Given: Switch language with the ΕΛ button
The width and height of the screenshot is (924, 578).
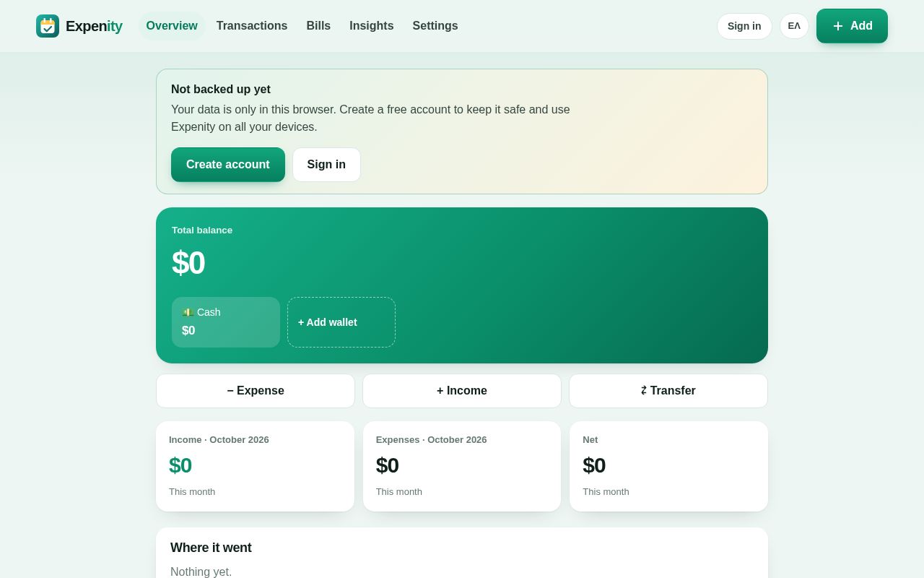Looking at the screenshot, I should 794,26.
